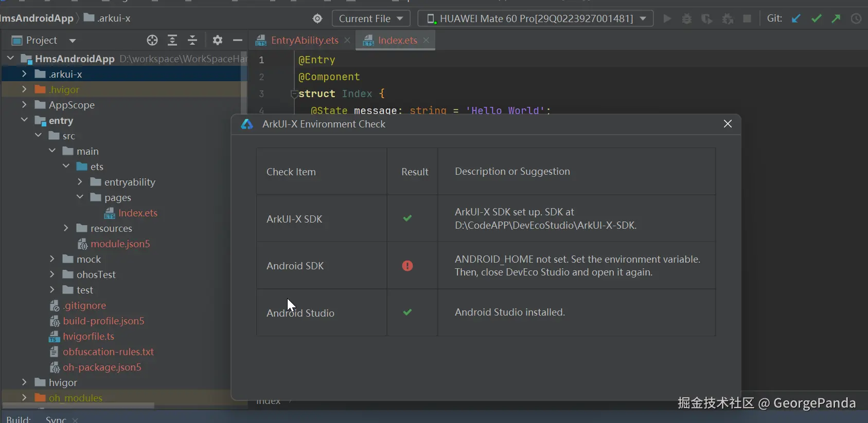The height and width of the screenshot is (423, 868).
Task: Collapse the entry module
Action: [24, 120]
